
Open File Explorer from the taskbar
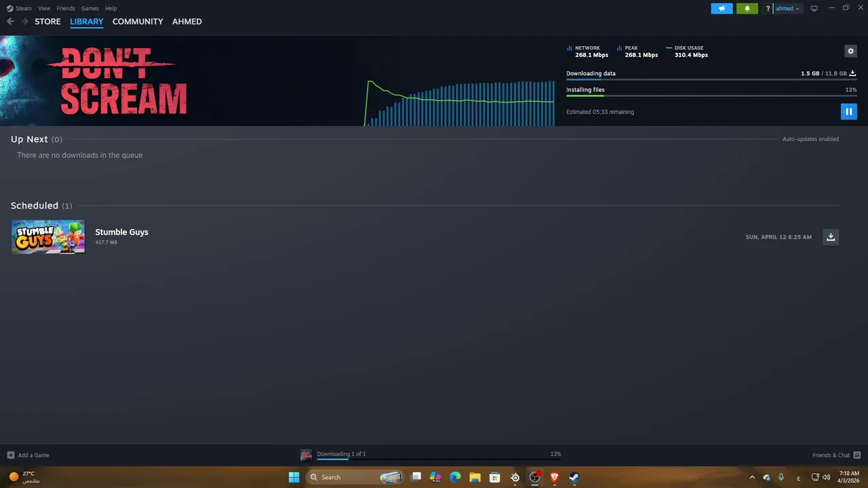point(475,477)
